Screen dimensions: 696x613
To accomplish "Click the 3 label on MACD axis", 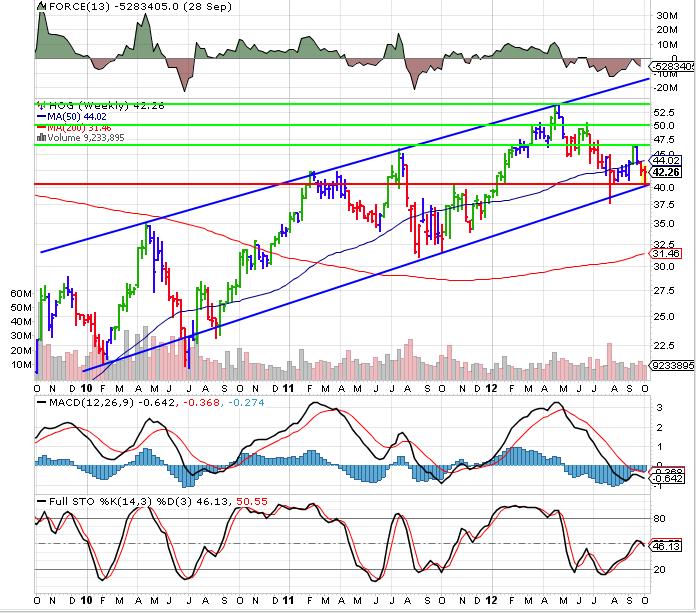I will [660, 408].
